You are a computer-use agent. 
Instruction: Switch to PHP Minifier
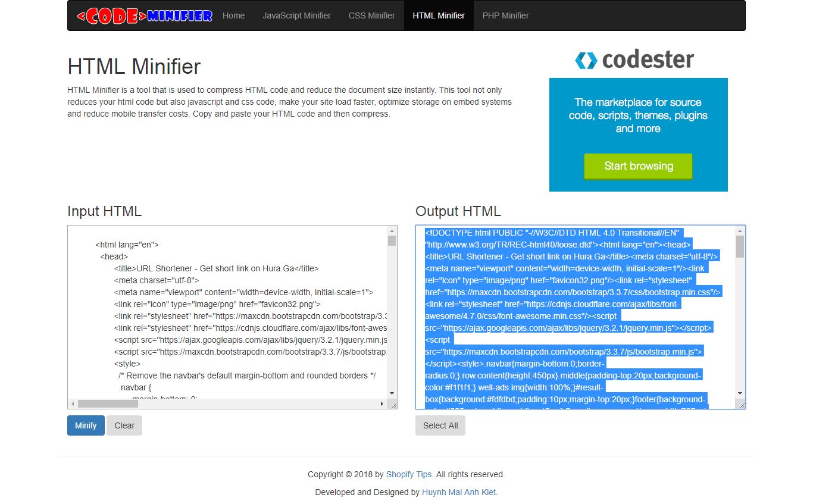tap(505, 15)
